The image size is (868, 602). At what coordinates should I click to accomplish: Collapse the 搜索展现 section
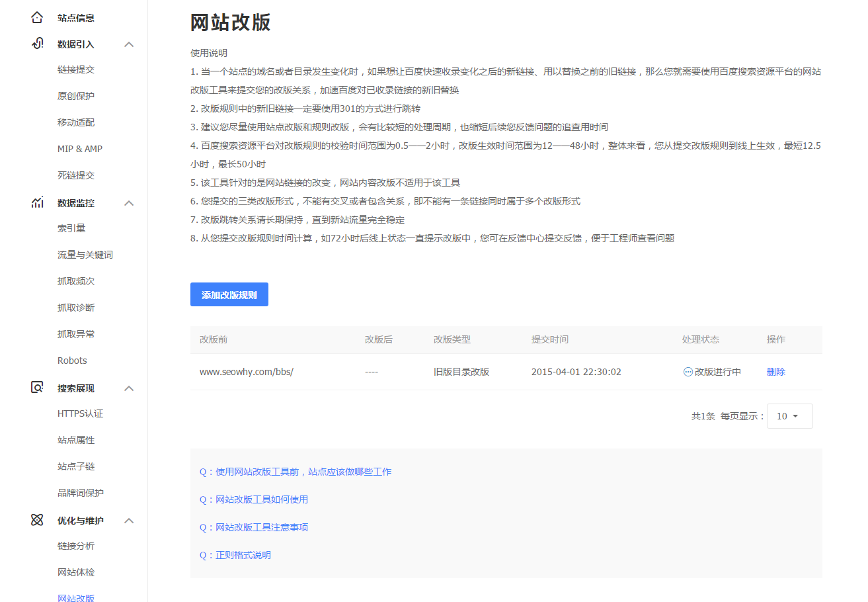point(130,388)
